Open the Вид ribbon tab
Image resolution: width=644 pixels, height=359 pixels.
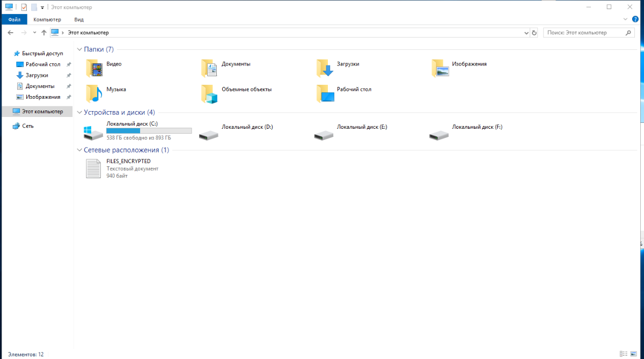(79, 19)
